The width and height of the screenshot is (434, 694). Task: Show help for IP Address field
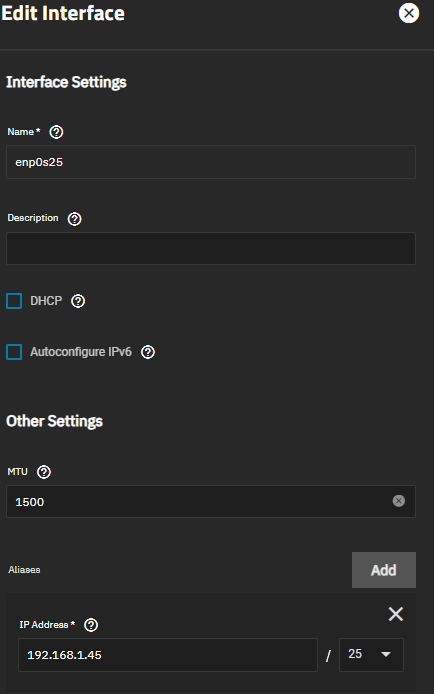[x=91, y=625]
